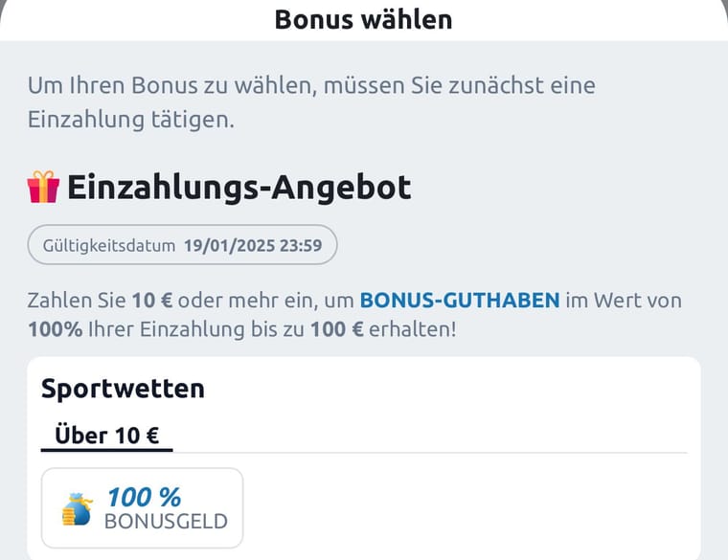Click the bold 10 € minimum amount
This screenshot has width=728, height=560.
point(152,301)
